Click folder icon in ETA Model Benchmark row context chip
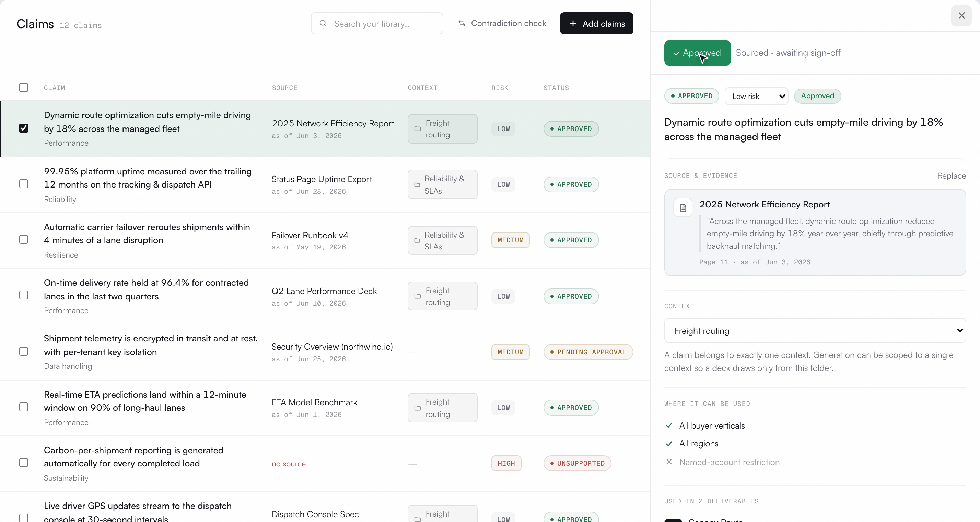980x522 pixels. [417, 408]
